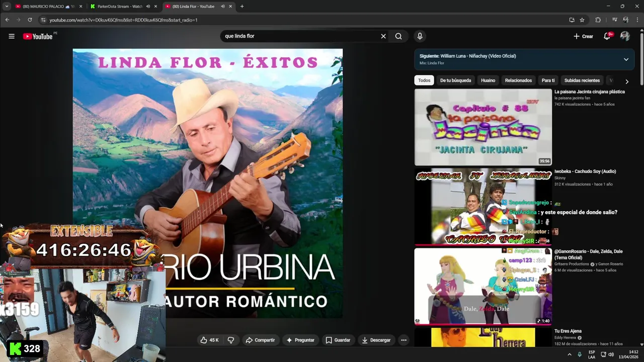This screenshot has width=644, height=362.
Task: Close the MAURICIO PALACIO tab
Action: 80,7
